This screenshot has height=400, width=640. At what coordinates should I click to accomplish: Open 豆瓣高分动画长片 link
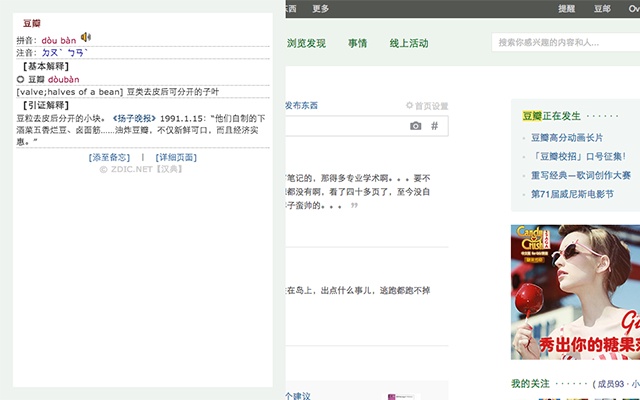[567, 138]
